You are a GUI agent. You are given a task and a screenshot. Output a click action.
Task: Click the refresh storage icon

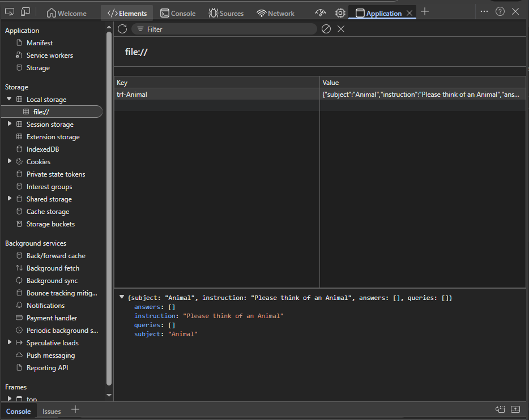122,29
